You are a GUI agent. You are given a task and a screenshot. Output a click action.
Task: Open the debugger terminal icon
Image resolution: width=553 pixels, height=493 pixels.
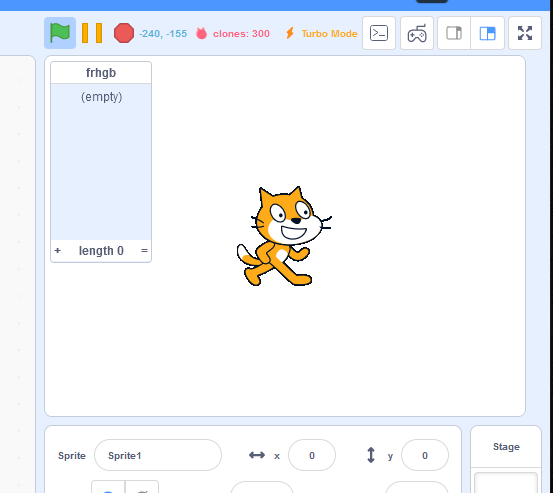pos(379,33)
